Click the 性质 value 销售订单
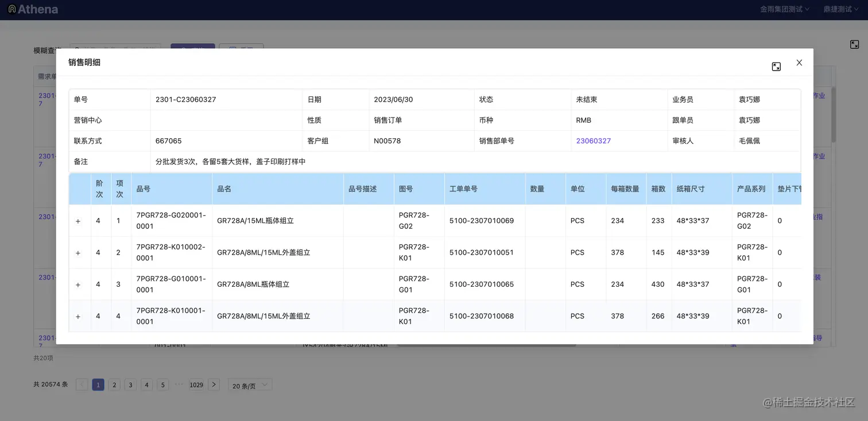Viewport: 868px width, 421px height. click(388, 120)
